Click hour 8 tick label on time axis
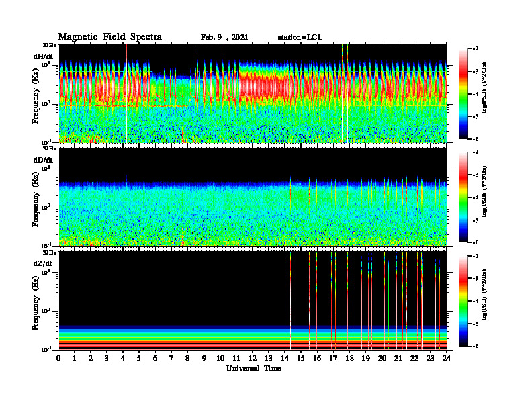 pyautogui.click(x=187, y=359)
